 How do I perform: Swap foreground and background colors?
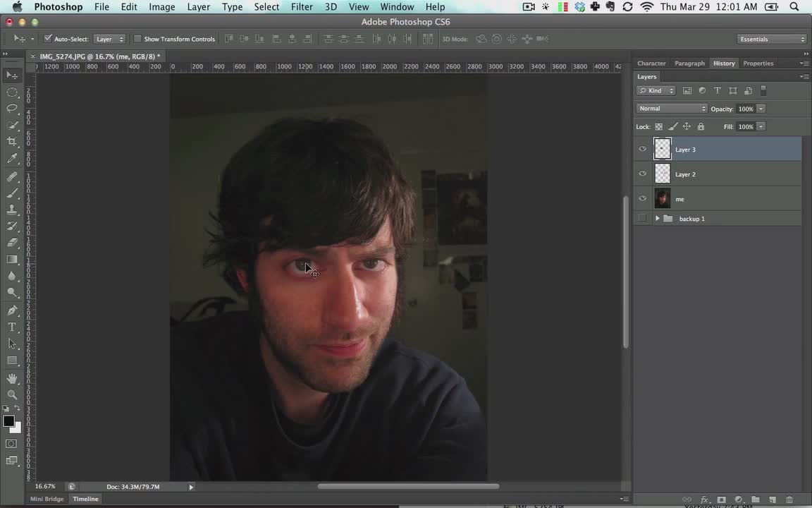pos(17,409)
